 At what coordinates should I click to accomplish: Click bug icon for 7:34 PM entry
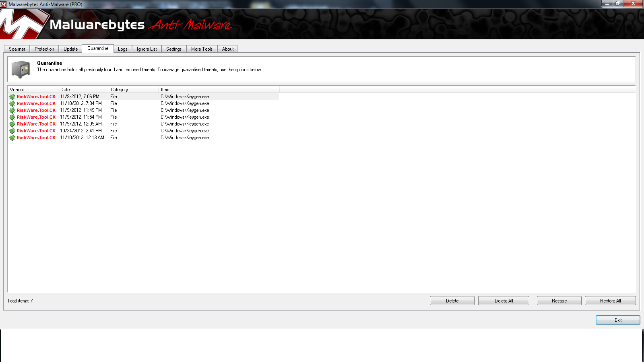click(12, 103)
